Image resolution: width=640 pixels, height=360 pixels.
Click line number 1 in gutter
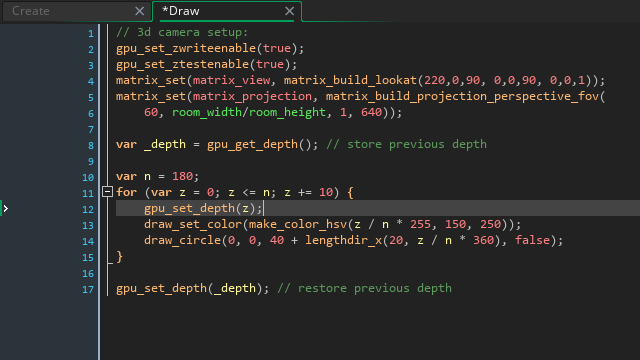(91, 33)
